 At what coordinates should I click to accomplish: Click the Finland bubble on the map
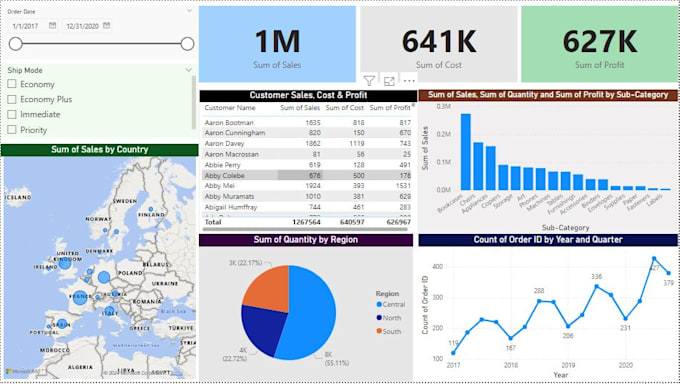coord(151,209)
